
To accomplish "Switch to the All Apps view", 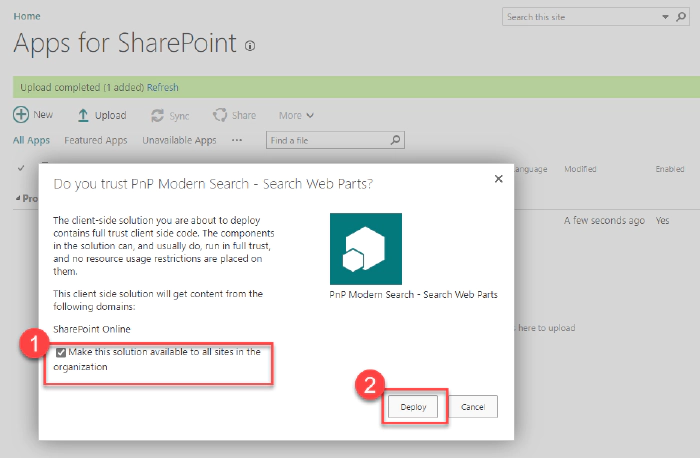I will (x=31, y=140).
